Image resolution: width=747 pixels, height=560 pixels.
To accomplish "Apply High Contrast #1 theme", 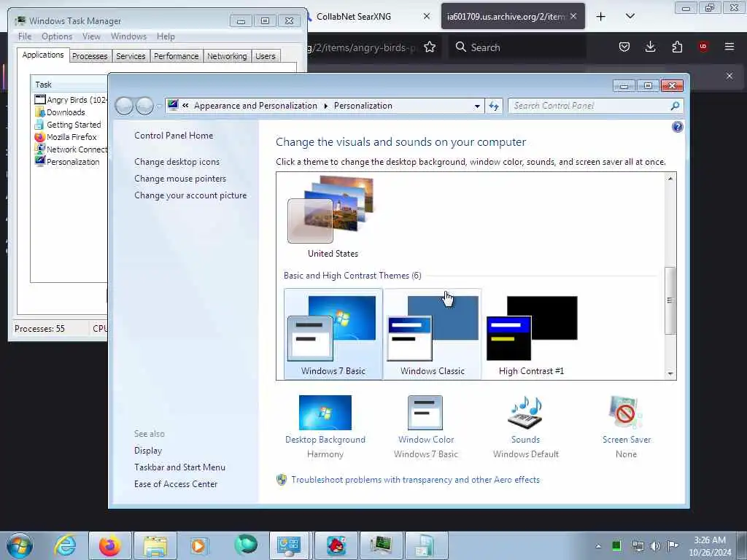I will tap(532, 334).
